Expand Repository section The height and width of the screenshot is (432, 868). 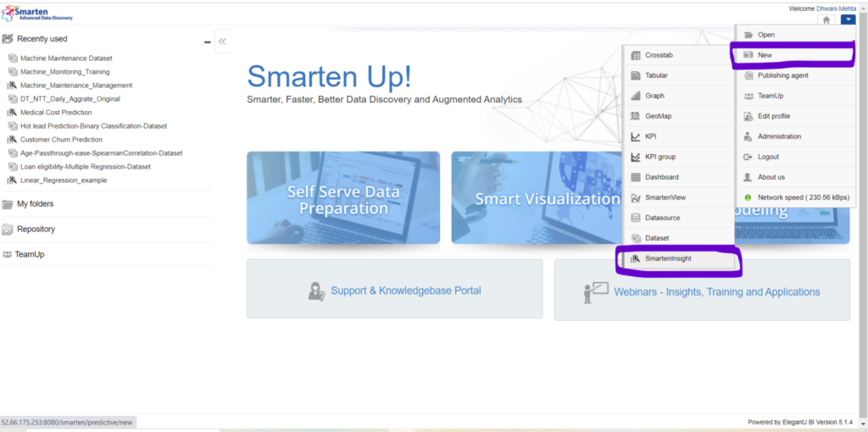[x=36, y=229]
